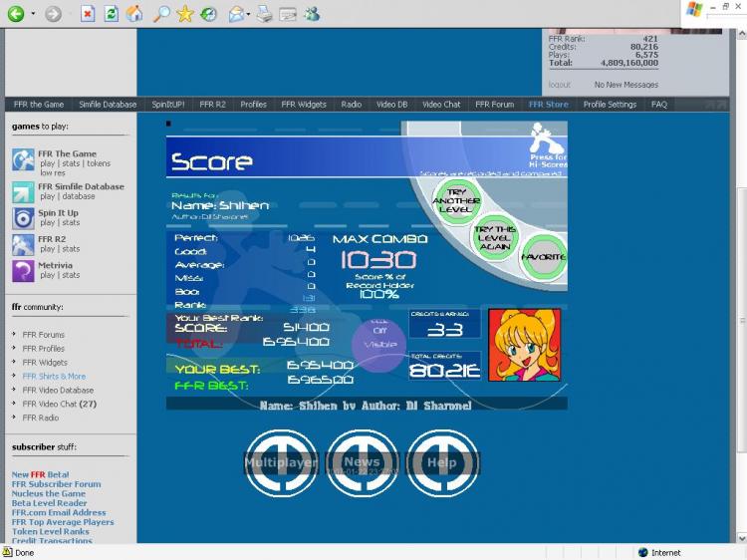Click the Favorite circle button
This screenshot has width=747, height=560.
(544, 257)
